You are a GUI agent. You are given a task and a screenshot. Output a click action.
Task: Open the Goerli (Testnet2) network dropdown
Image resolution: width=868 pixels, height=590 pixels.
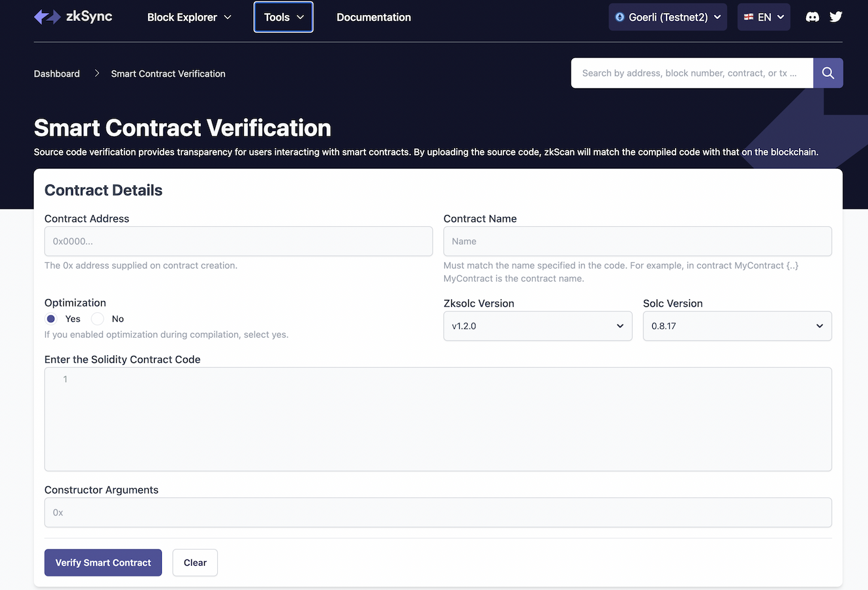668,17
